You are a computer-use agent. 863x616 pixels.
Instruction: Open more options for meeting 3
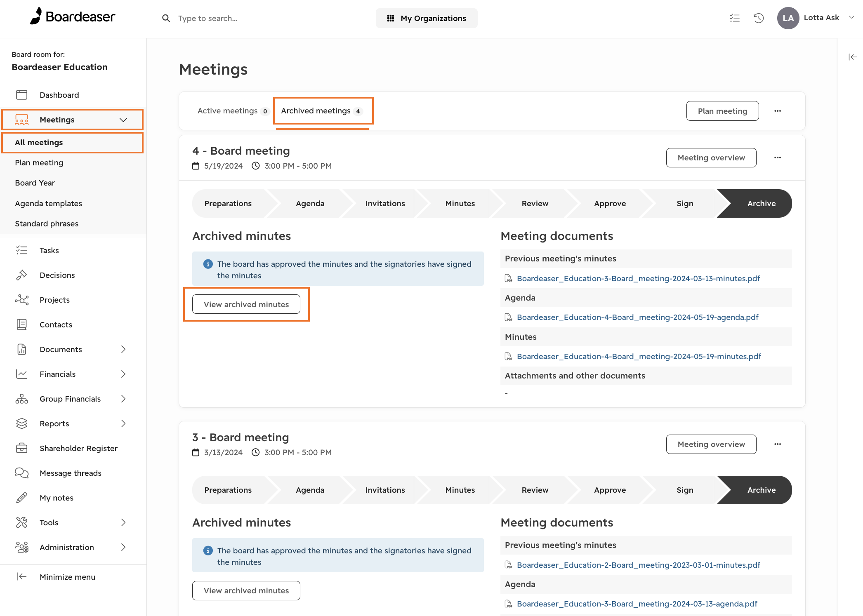tap(778, 444)
